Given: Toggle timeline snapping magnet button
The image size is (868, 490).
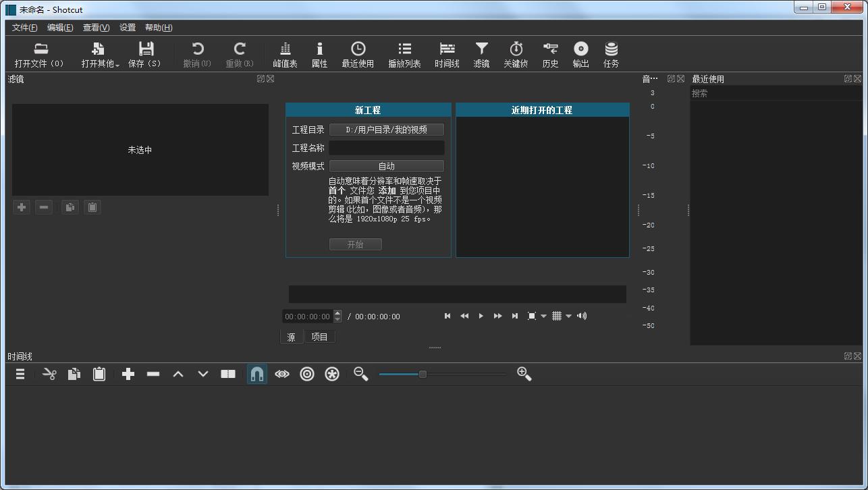Looking at the screenshot, I should tap(257, 374).
